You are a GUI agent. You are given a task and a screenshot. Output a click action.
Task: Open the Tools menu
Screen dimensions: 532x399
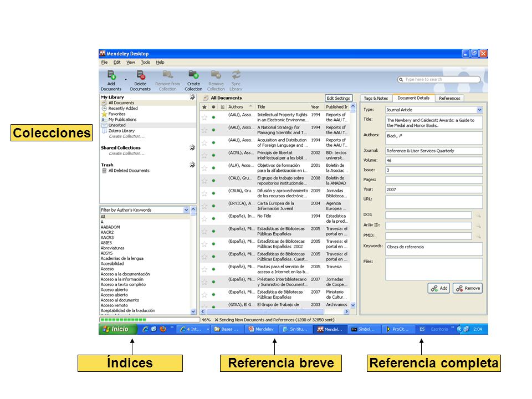click(x=146, y=63)
